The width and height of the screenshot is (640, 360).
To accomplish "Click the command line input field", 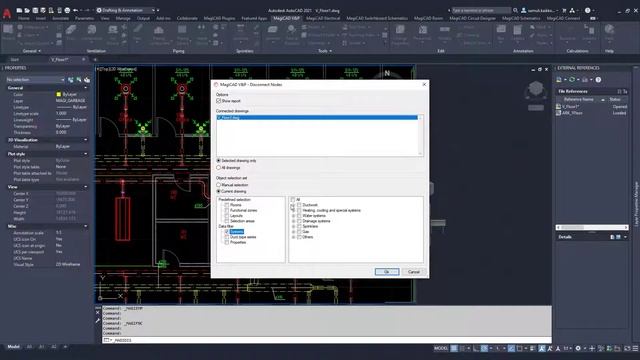I will click(x=327, y=340).
